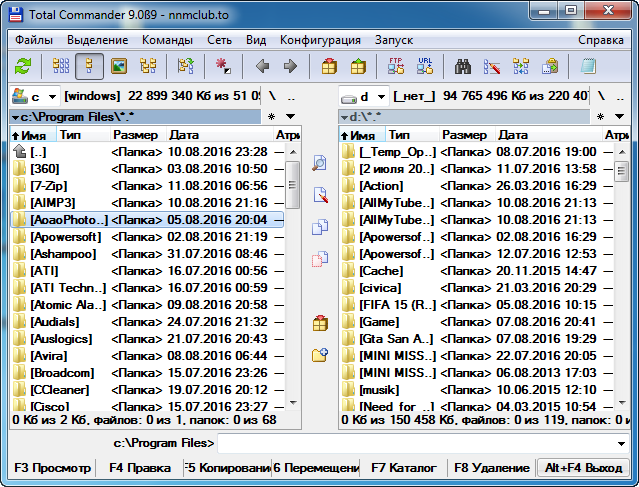The image size is (639, 487).
Task: Click the multi-rename tool icon
Action: [x=491, y=66]
